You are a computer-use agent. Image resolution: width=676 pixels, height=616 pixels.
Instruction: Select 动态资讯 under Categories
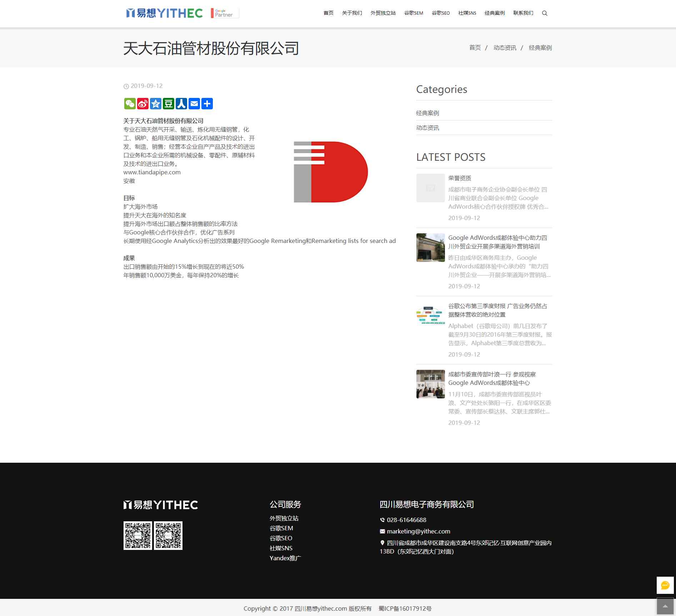click(427, 128)
